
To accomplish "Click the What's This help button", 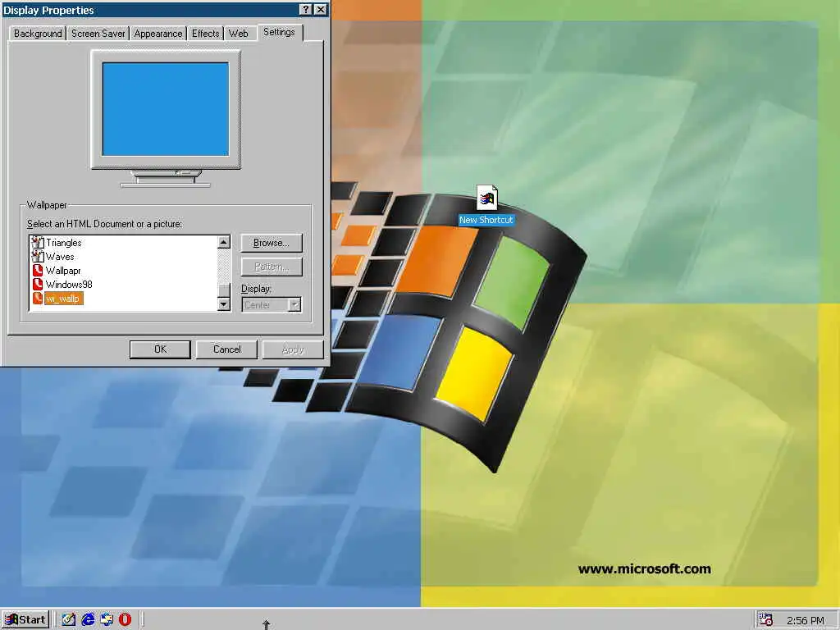I will (x=305, y=10).
